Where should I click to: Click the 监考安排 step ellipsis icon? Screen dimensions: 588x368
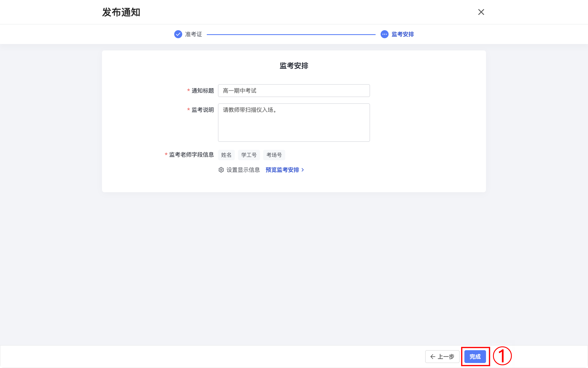pyautogui.click(x=385, y=34)
